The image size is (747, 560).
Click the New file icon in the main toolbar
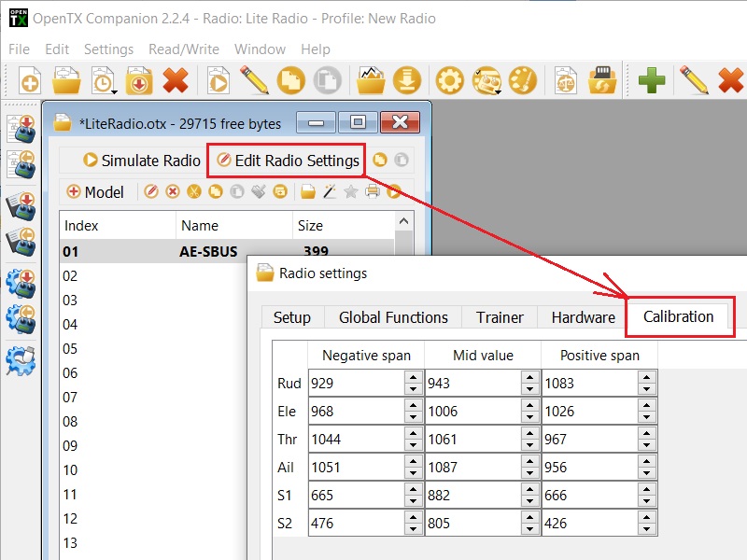pos(30,80)
